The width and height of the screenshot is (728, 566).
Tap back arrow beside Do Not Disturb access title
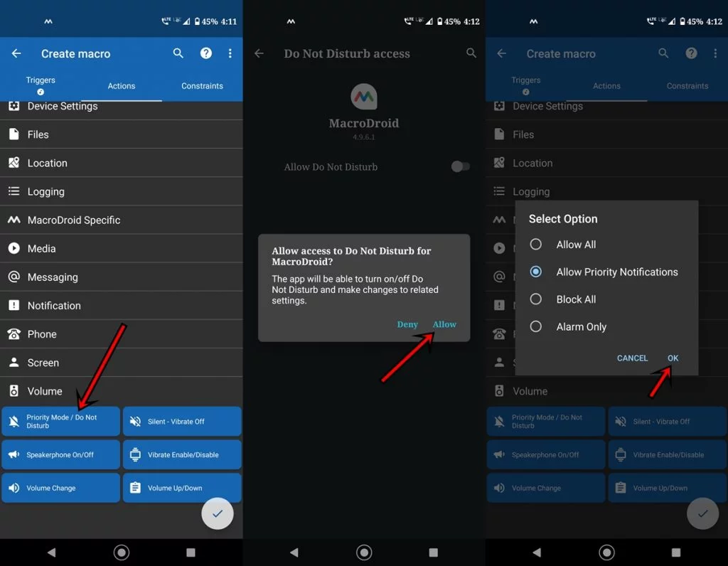coord(259,53)
